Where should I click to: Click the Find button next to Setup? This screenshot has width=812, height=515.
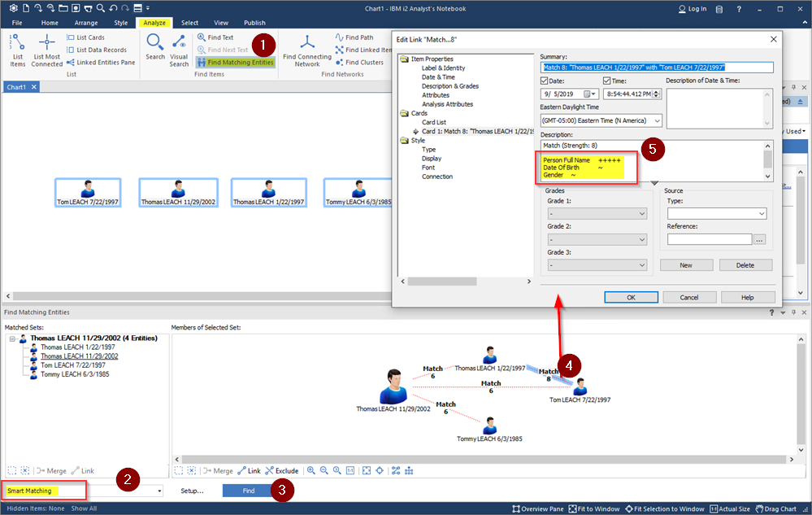pos(248,491)
